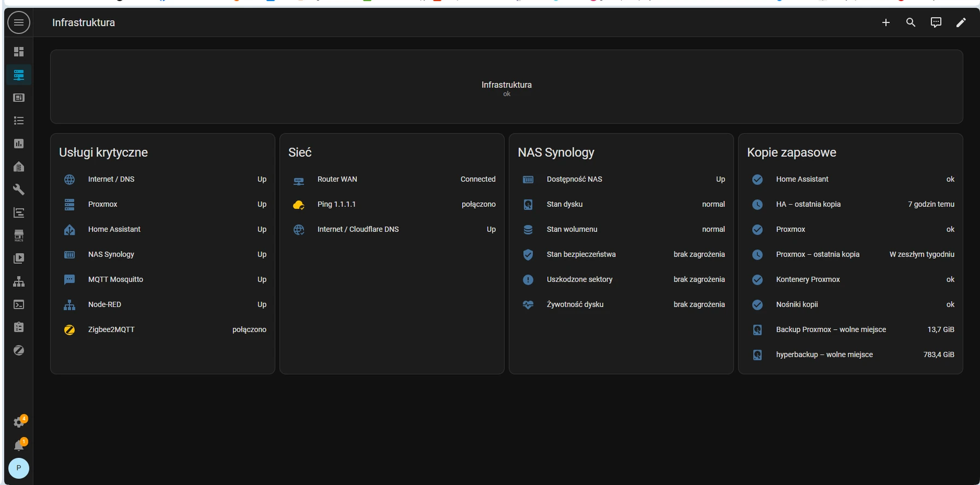Image resolution: width=980 pixels, height=485 pixels.
Task: Open search with the magnifier icon
Action: tap(911, 22)
